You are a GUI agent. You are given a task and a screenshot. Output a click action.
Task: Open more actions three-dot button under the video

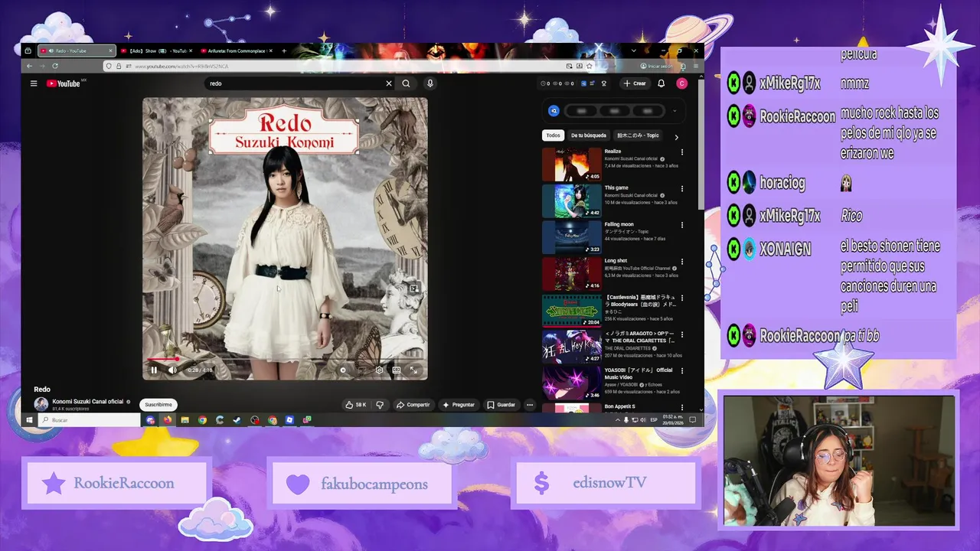(x=530, y=405)
